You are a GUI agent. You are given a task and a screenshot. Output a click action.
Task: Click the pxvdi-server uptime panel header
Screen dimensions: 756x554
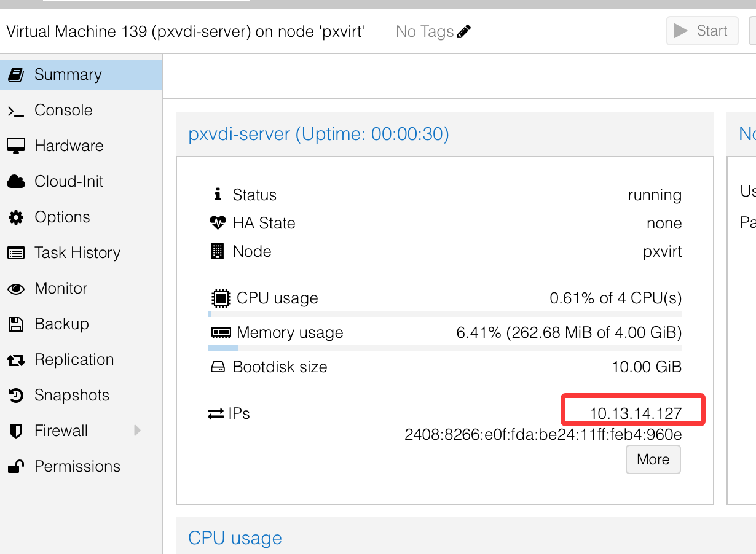pyautogui.click(x=445, y=134)
